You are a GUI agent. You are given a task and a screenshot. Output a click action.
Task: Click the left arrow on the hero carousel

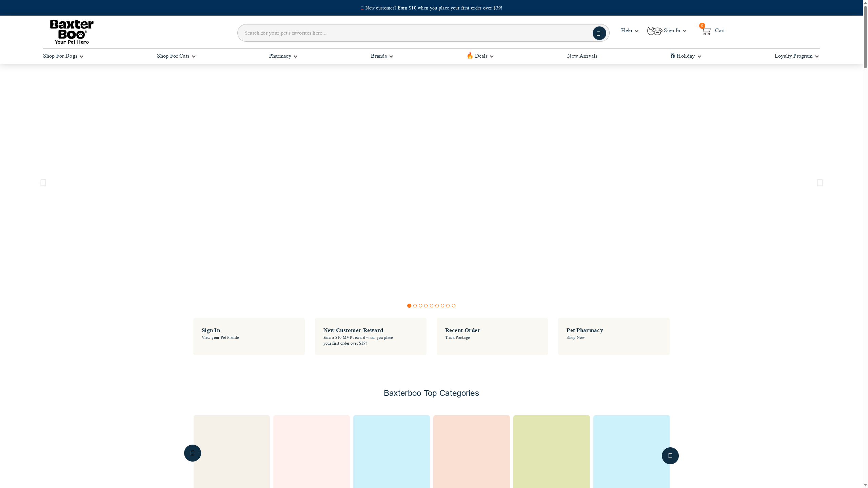[43, 183]
